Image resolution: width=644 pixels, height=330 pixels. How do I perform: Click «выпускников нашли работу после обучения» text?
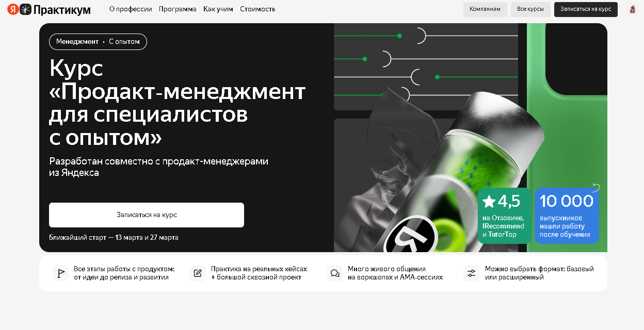click(565, 226)
